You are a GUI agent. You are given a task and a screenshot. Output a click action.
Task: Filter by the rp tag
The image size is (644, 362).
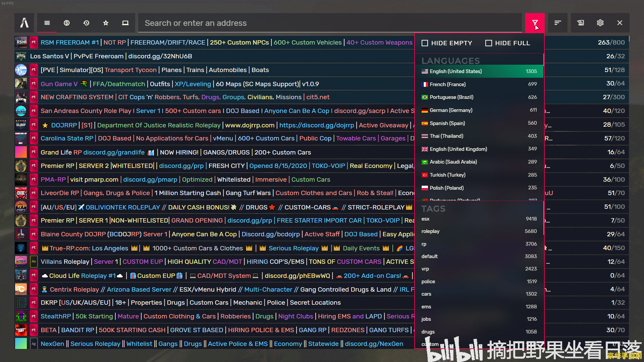[479, 244]
